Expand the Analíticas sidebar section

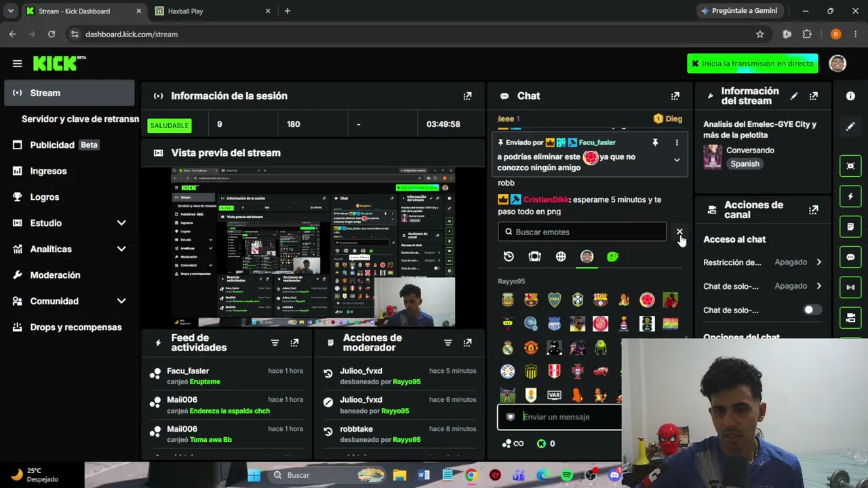[x=121, y=249]
